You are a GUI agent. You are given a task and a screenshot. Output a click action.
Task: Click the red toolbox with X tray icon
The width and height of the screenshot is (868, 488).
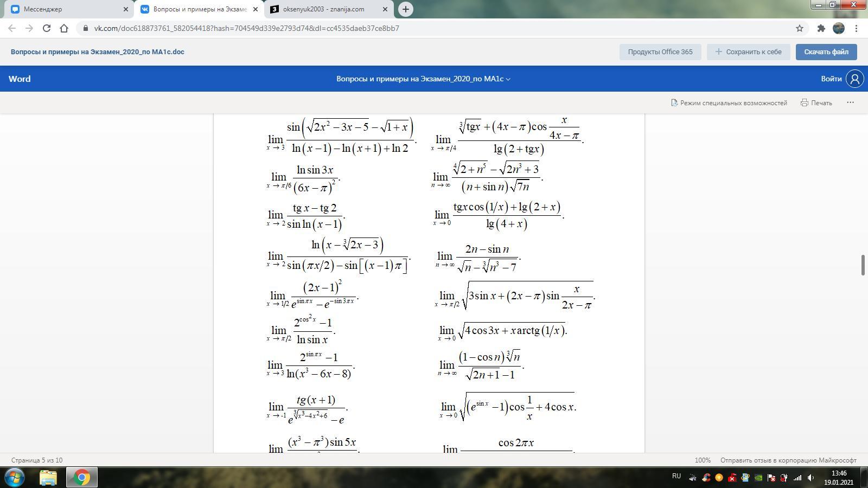[x=732, y=478]
